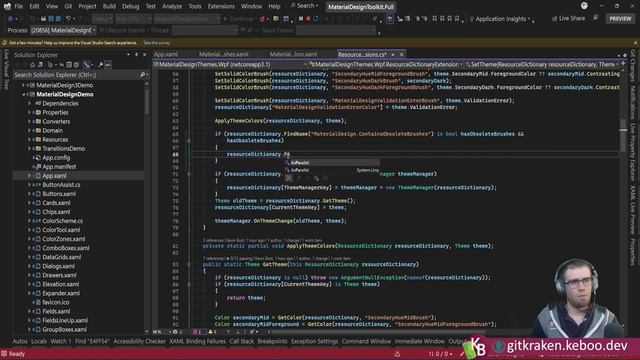640x360 pixels.
Task: Open the Analyze menu
Action: pyautogui.click(x=172, y=6)
